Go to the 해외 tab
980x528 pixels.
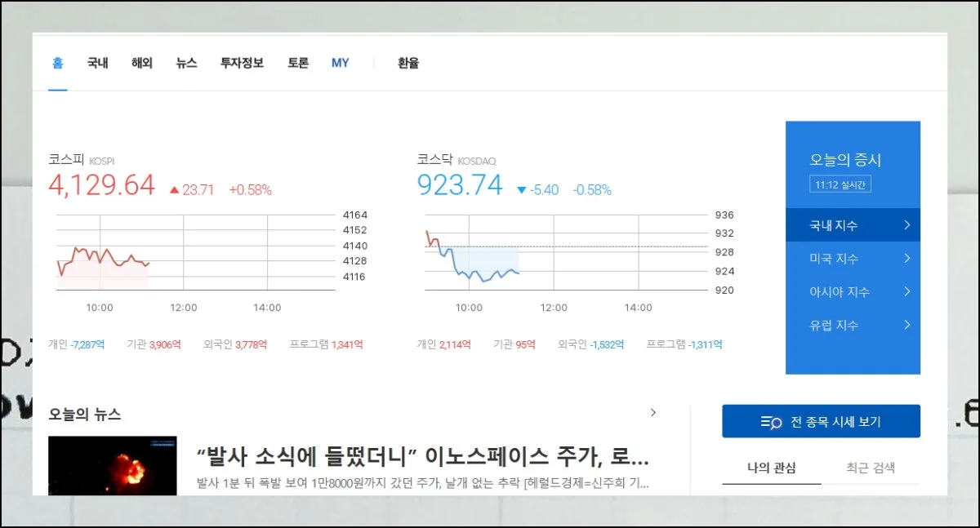pos(142,63)
